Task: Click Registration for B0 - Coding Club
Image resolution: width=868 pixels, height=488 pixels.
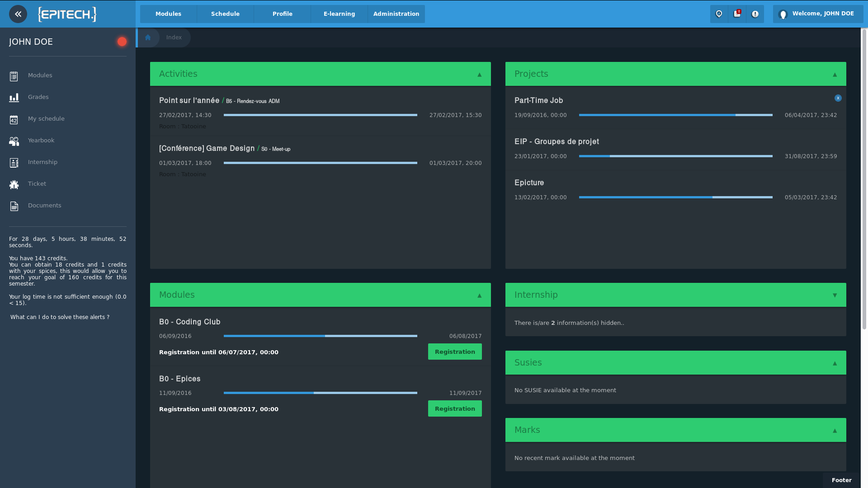Action: (455, 352)
